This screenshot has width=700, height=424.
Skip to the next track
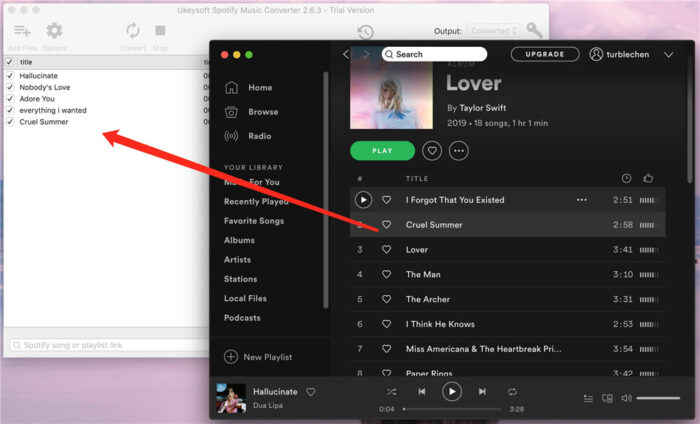(x=482, y=392)
